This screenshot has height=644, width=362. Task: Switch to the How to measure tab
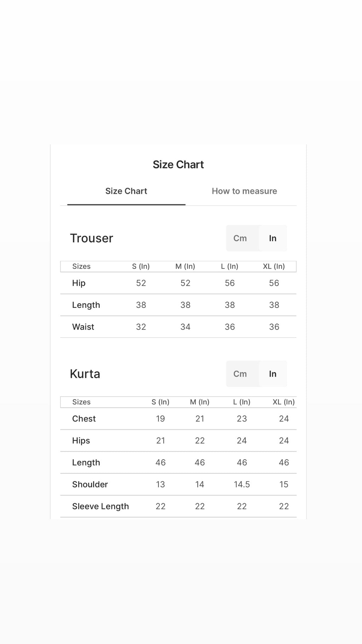[x=244, y=191]
